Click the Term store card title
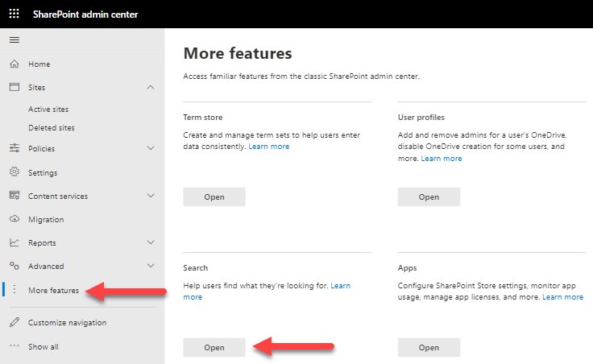The width and height of the screenshot is (593, 364). pyautogui.click(x=203, y=118)
